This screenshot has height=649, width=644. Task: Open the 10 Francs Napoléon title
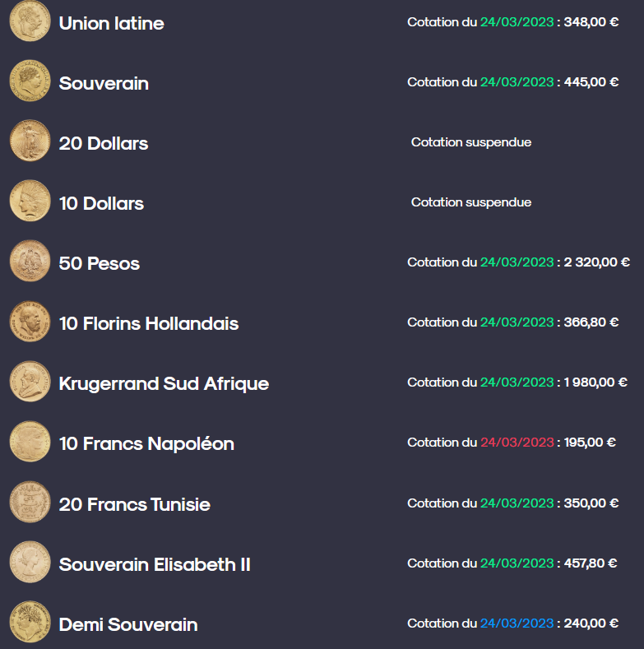tap(146, 443)
